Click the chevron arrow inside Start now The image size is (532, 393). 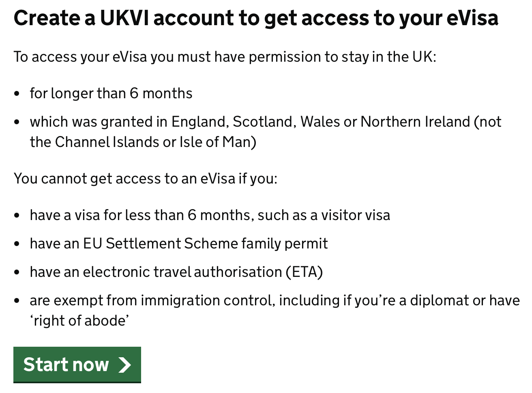pyautogui.click(x=125, y=365)
